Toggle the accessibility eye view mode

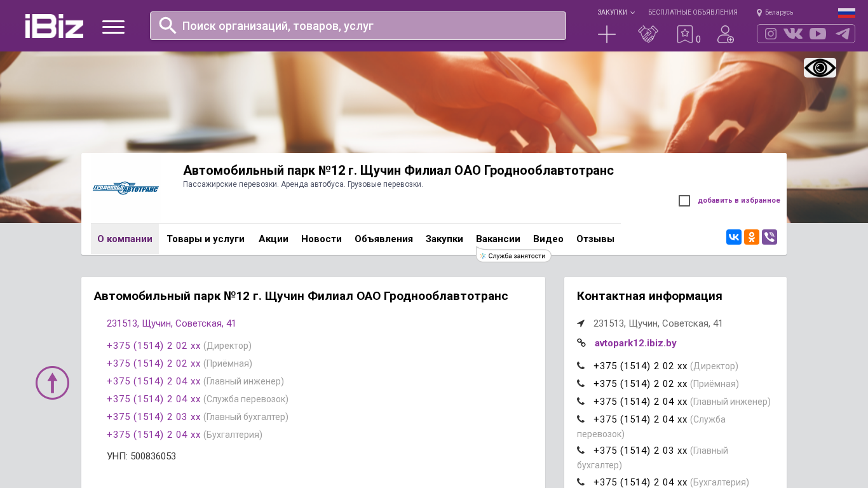pyautogui.click(x=820, y=67)
